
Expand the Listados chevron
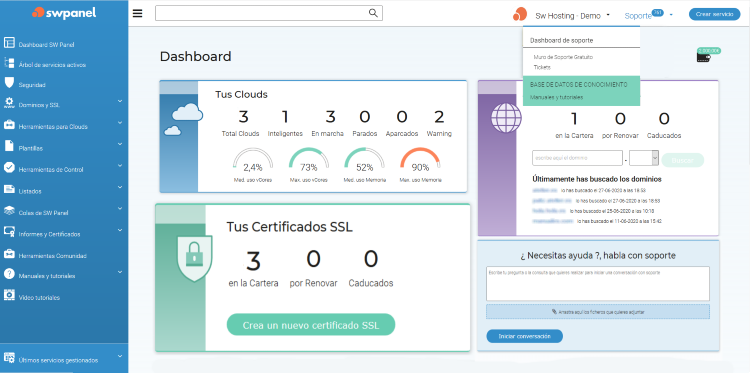120,187
